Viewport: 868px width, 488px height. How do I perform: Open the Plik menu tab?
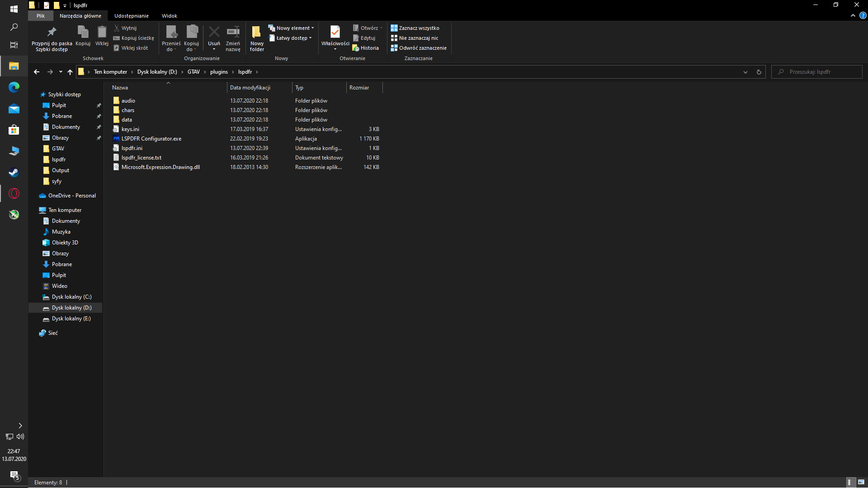(41, 16)
